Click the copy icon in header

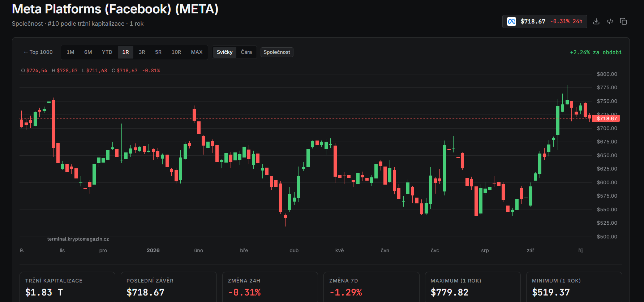[x=623, y=21]
